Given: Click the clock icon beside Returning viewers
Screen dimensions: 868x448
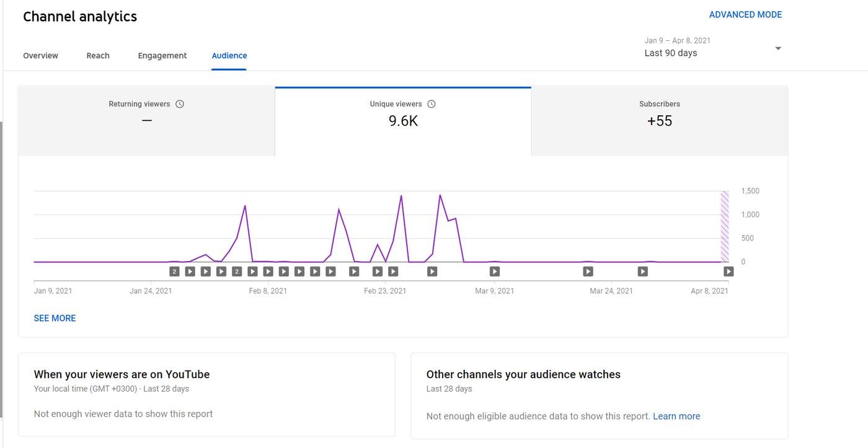Looking at the screenshot, I should click(x=180, y=104).
